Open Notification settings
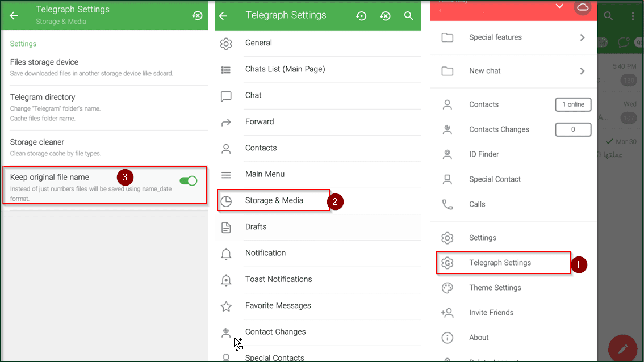This screenshot has height=362, width=644. pyautogui.click(x=318, y=253)
